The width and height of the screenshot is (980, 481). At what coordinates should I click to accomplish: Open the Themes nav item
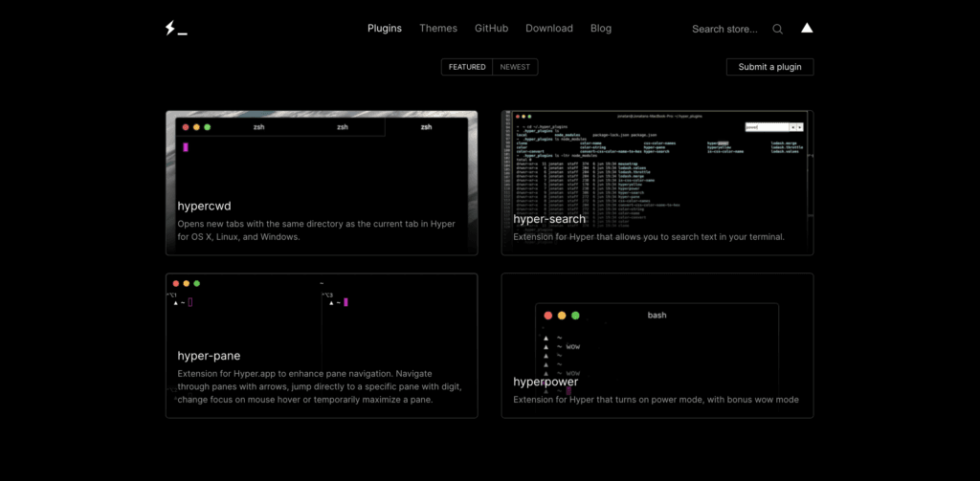[438, 28]
